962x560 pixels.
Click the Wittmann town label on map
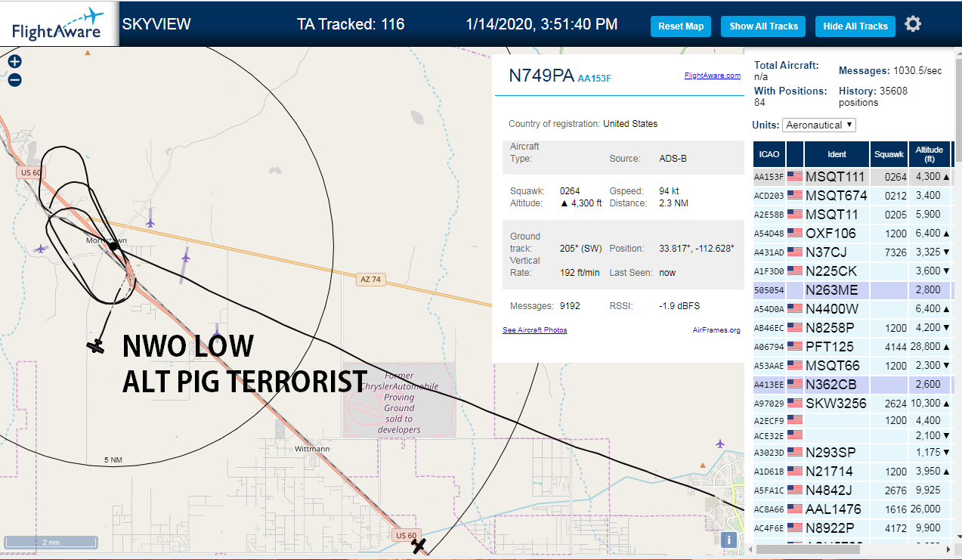tap(311, 448)
